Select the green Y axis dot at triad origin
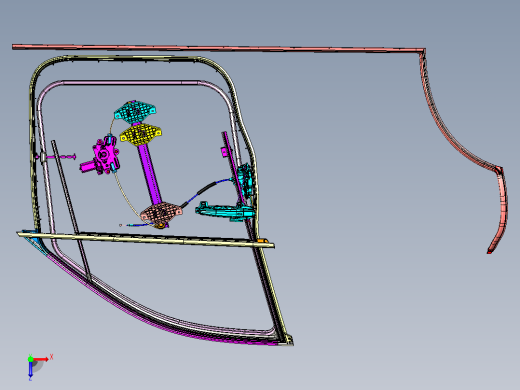This screenshot has width=520, height=390. point(30,359)
